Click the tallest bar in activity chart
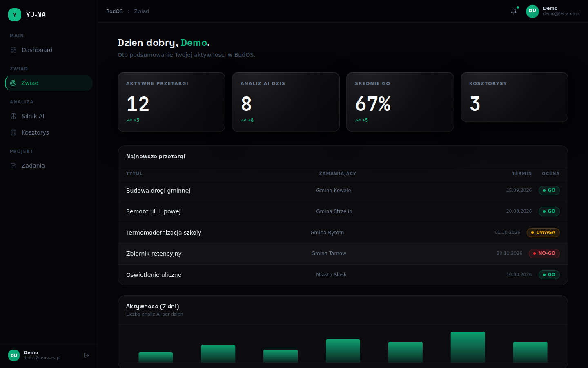Screen dimensions: 588x368 (x=468, y=347)
